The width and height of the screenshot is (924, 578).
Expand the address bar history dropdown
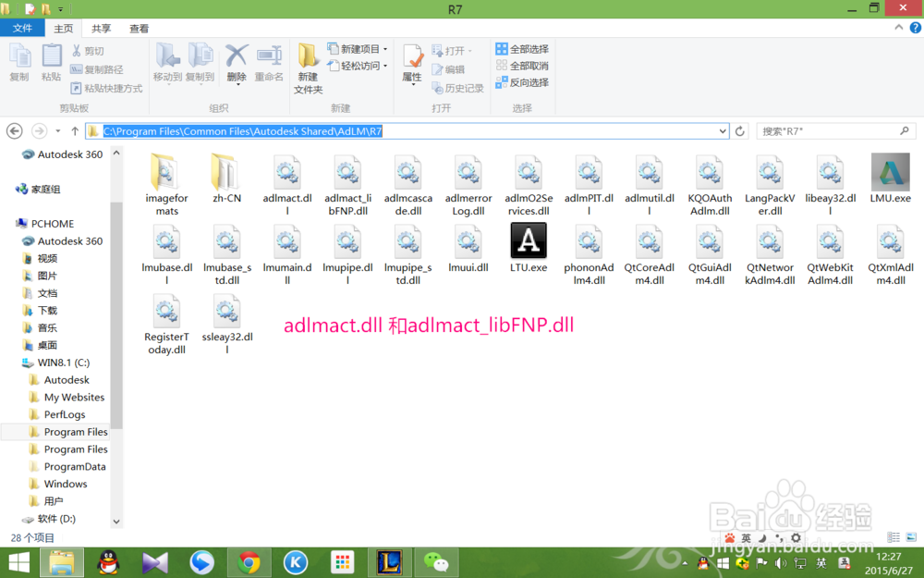click(723, 131)
